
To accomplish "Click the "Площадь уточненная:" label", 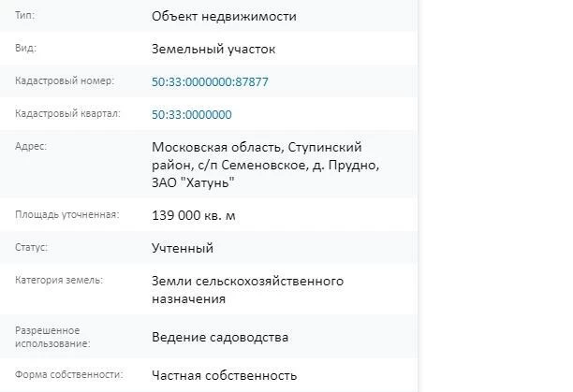I will (x=67, y=214).
